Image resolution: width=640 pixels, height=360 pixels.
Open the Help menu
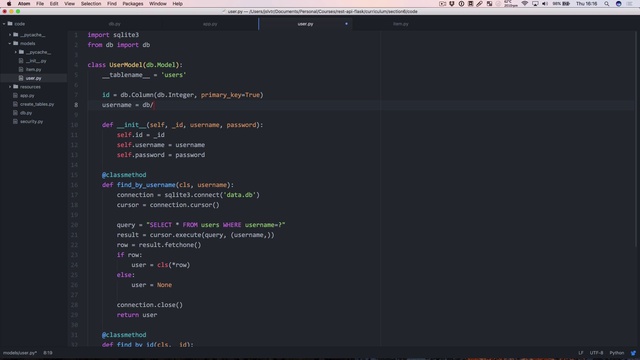178,4
